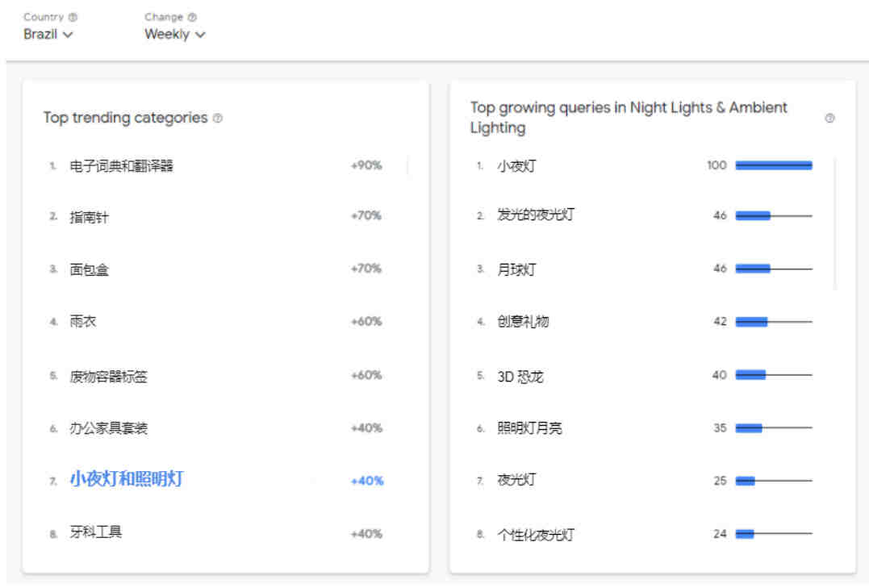Click the queries list vertical scrollbar
869x588 pixels.
coord(835,223)
